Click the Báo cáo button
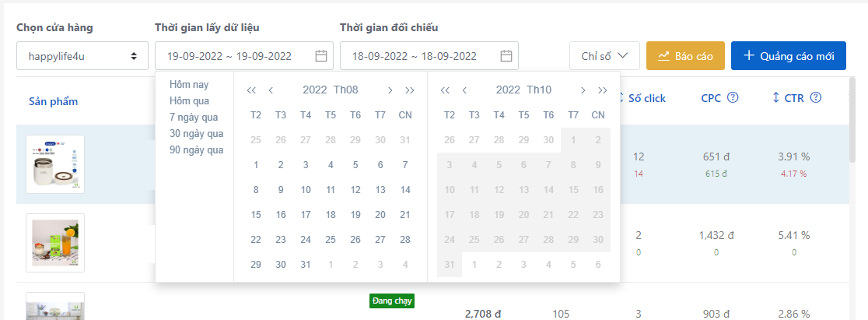The image size is (868, 320). tap(685, 56)
